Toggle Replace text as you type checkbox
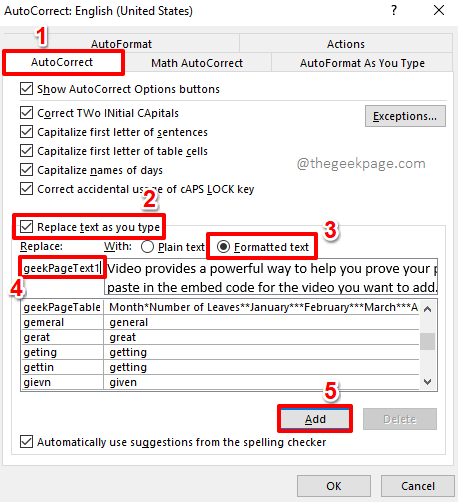 [x=26, y=227]
